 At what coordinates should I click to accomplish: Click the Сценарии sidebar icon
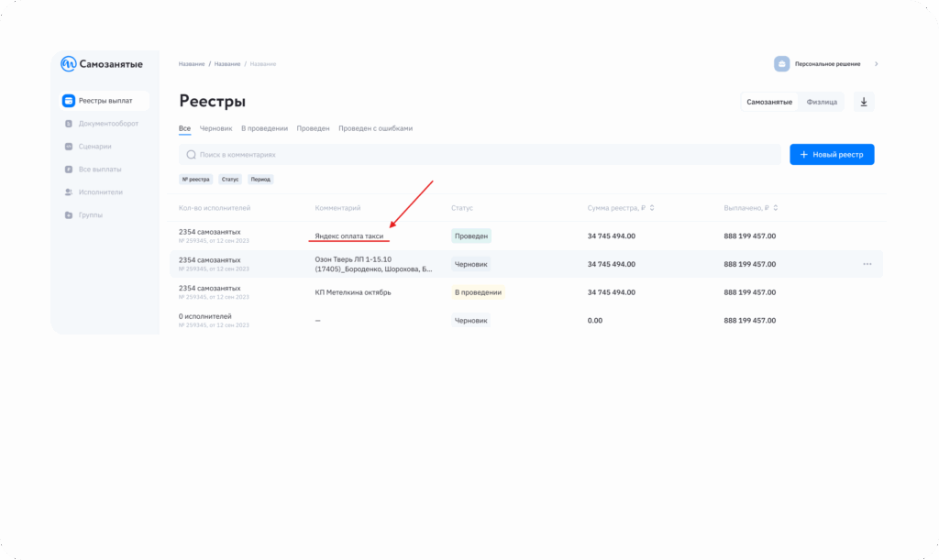tap(69, 147)
